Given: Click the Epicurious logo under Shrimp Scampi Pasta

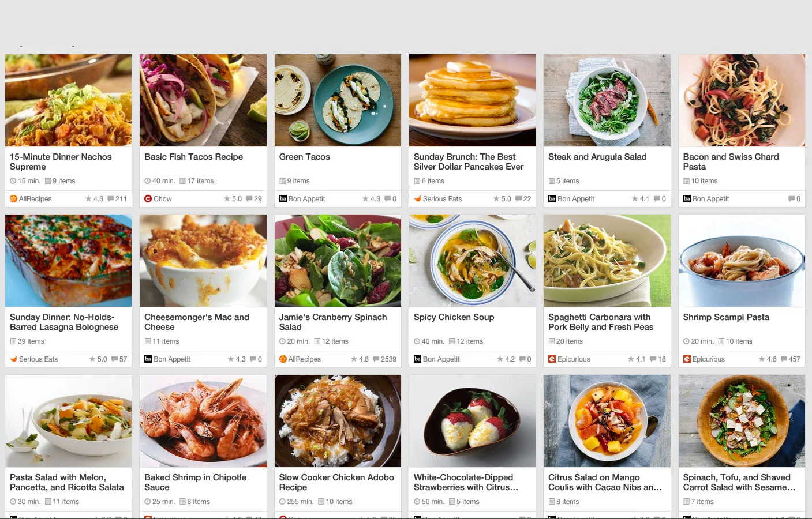Looking at the screenshot, I should point(687,359).
